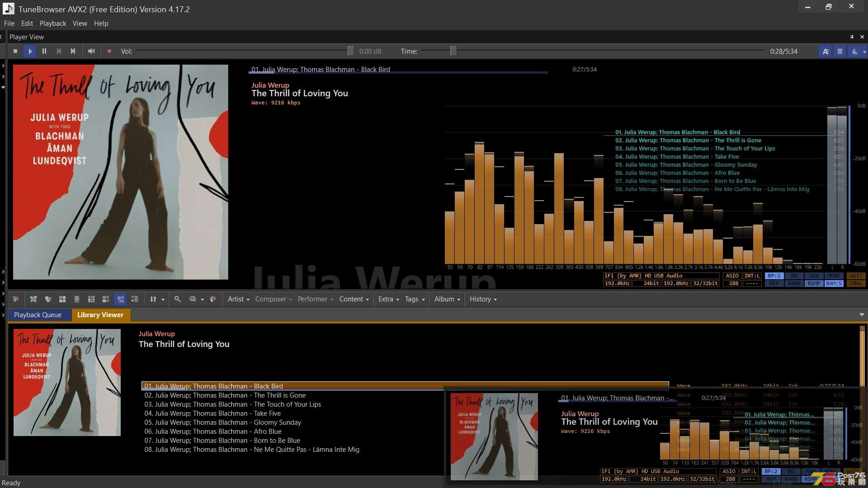
Task: Pause the current track
Action: [x=44, y=51]
